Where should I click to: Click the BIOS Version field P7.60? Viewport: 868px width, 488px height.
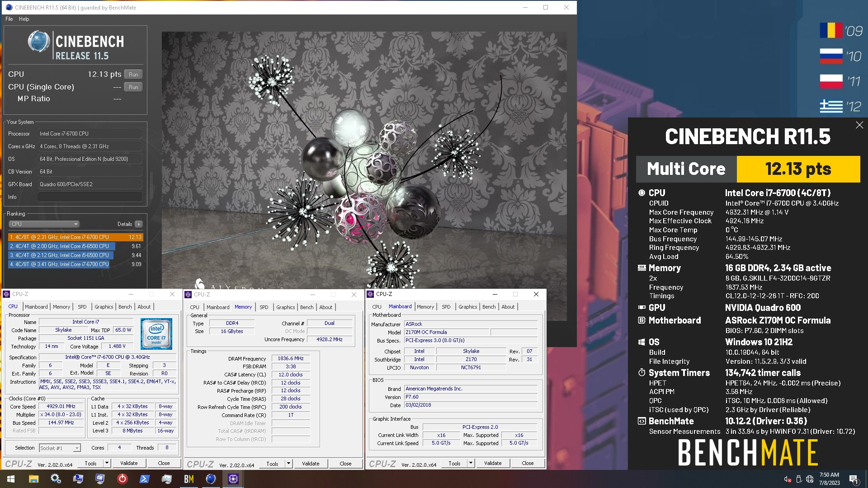coord(471,397)
